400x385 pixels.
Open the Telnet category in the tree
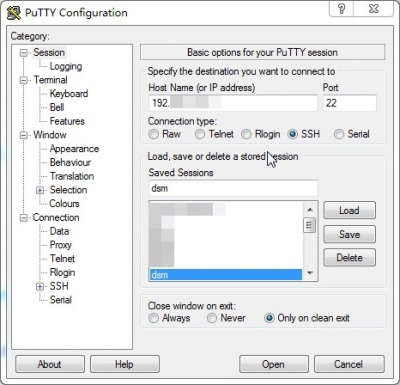pos(62,259)
